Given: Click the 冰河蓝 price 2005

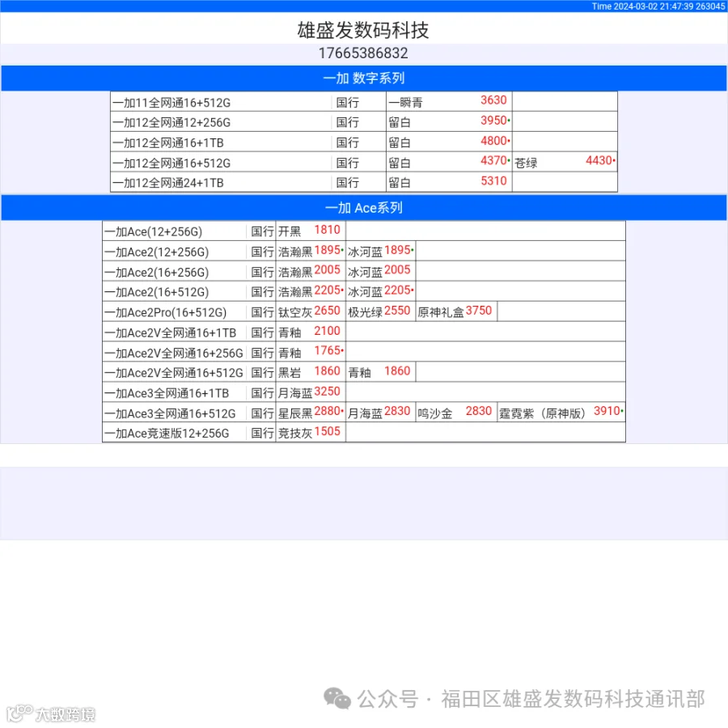Looking at the screenshot, I should pyautogui.click(x=397, y=270).
